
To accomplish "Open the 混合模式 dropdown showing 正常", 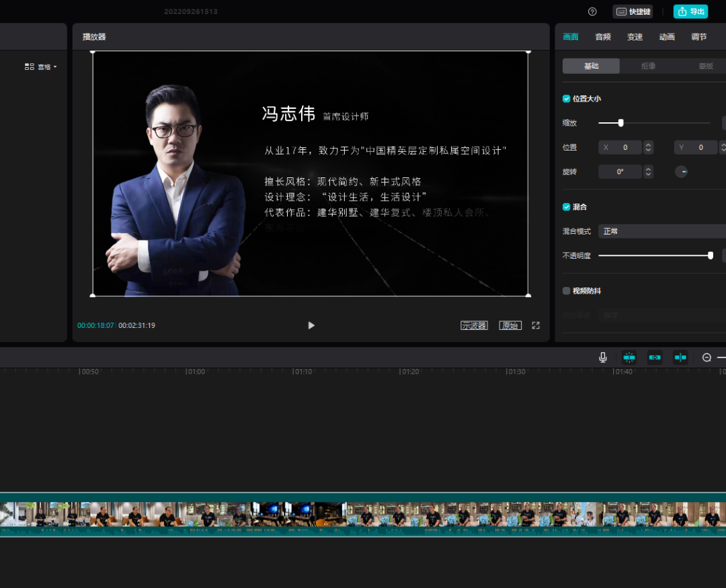I will (x=662, y=231).
